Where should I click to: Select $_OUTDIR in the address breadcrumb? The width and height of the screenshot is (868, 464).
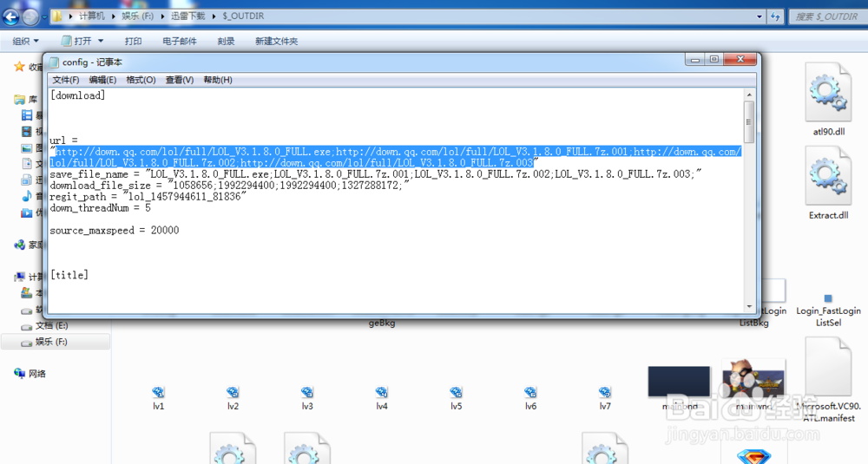244,16
